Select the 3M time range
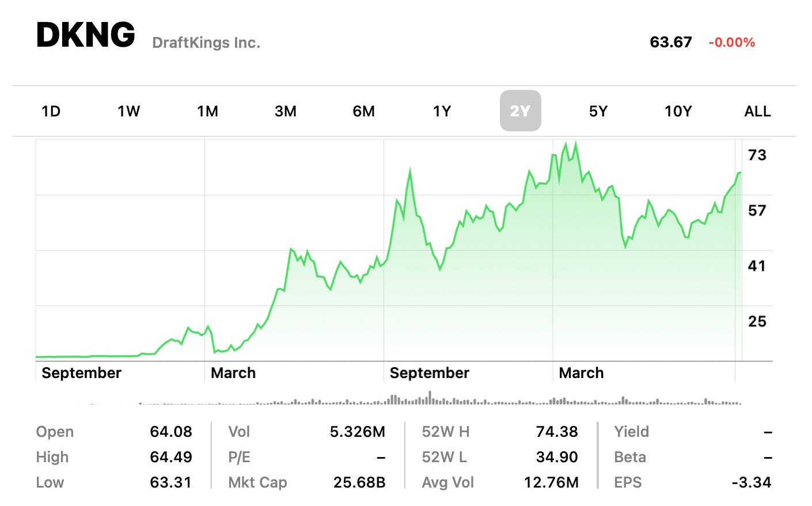812x506 pixels. [x=286, y=111]
